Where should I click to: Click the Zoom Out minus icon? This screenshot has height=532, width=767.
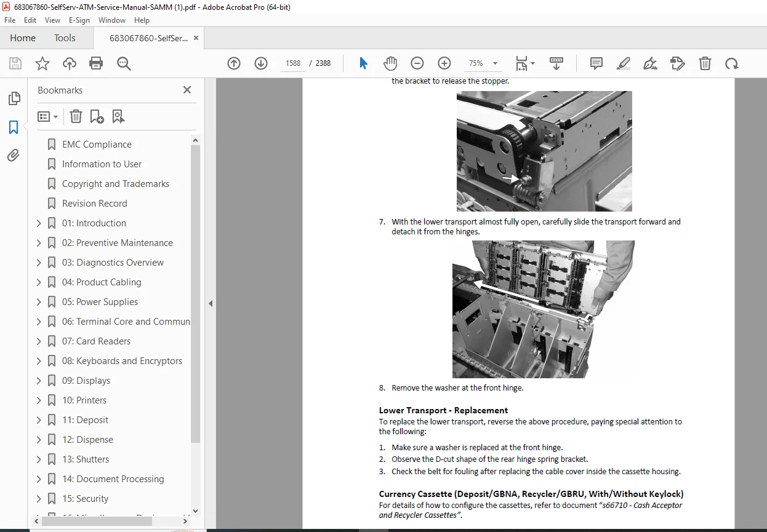[x=417, y=63]
